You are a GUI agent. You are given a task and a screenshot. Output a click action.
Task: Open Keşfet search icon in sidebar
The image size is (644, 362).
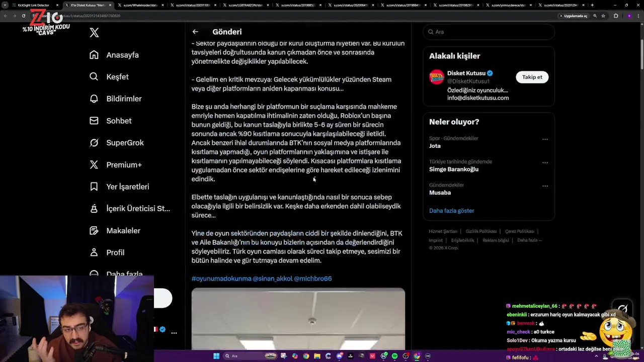tap(94, 77)
